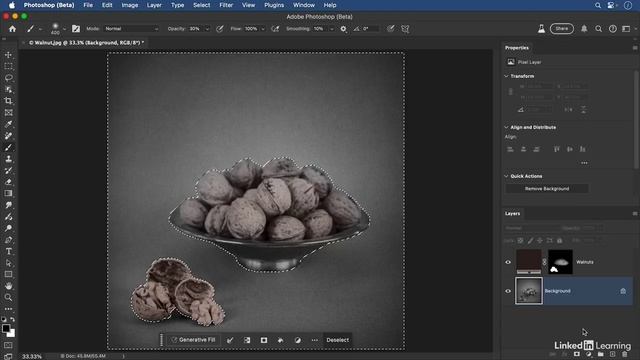Create new fill or adjustment layer
This screenshot has height=360, width=640.
click(x=589, y=354)
